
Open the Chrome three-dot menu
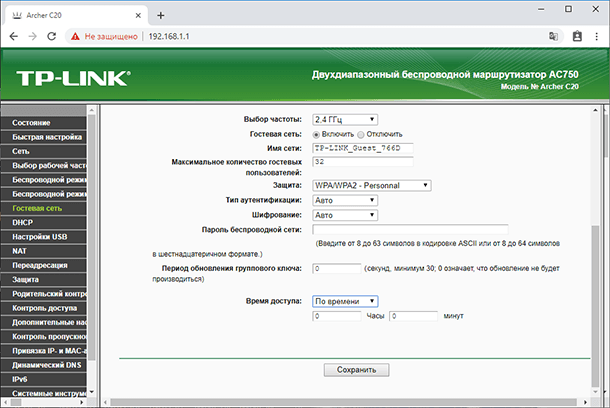coord(597,36)
